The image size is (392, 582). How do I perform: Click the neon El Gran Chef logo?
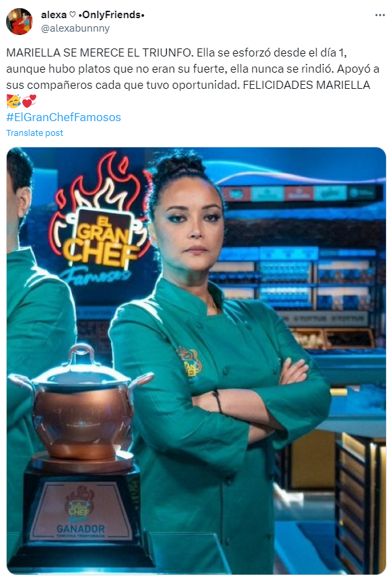coord(99,219)
